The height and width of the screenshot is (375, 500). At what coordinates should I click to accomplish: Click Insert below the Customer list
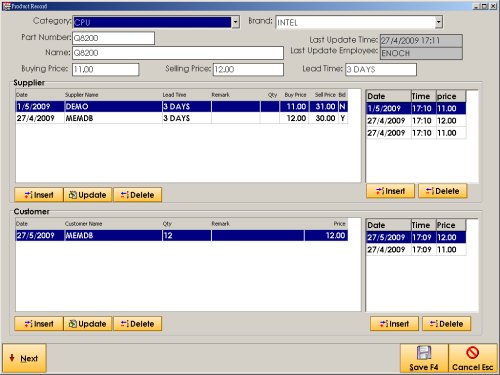point(39,324)
